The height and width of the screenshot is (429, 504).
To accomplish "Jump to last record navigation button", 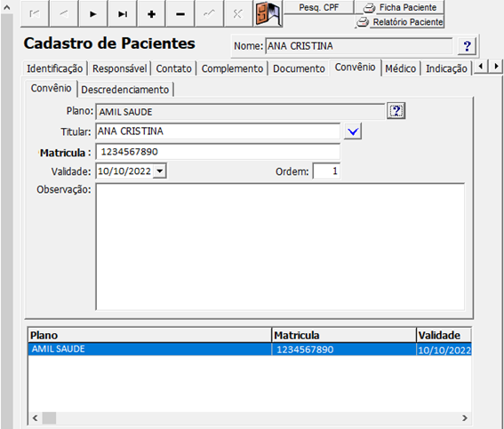I will pyautogui.click(x=122, y=13).
